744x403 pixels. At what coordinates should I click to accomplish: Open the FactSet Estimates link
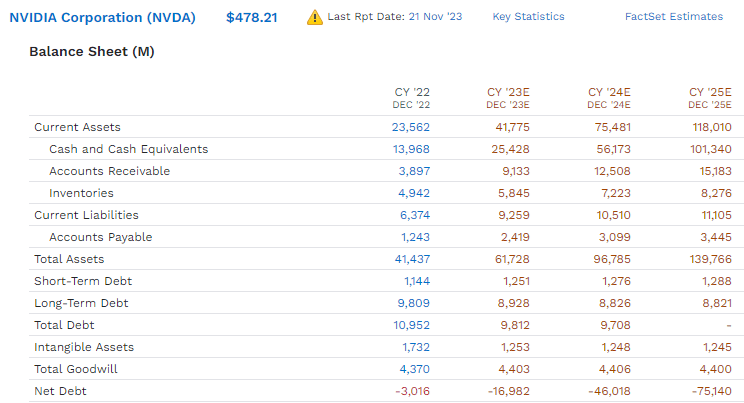(673, 17)
